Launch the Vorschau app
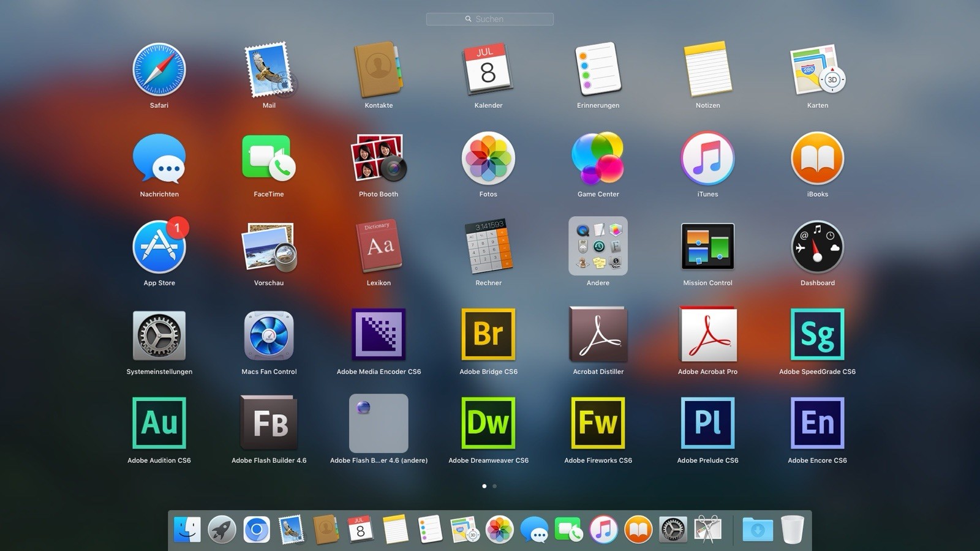 (269, 247)
